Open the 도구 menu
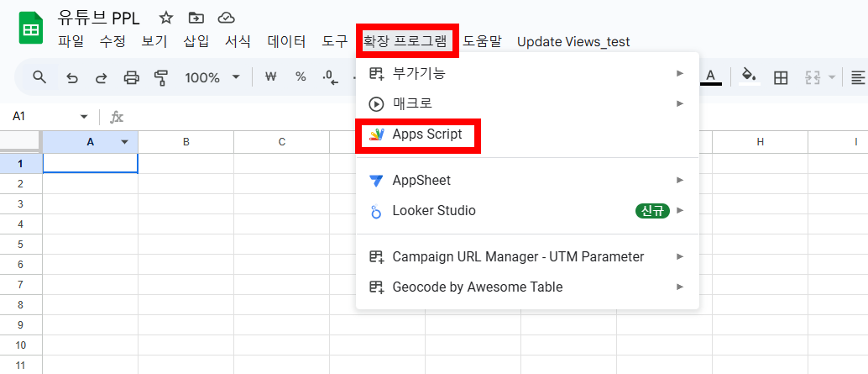This screenshot has height=374, width=868. 335,41
